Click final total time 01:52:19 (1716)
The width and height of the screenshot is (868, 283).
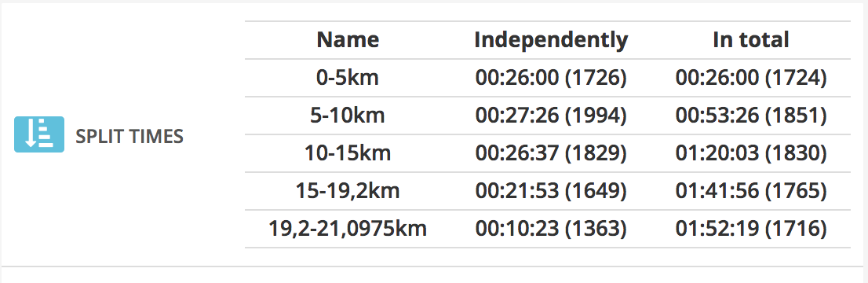click(750, 230)
